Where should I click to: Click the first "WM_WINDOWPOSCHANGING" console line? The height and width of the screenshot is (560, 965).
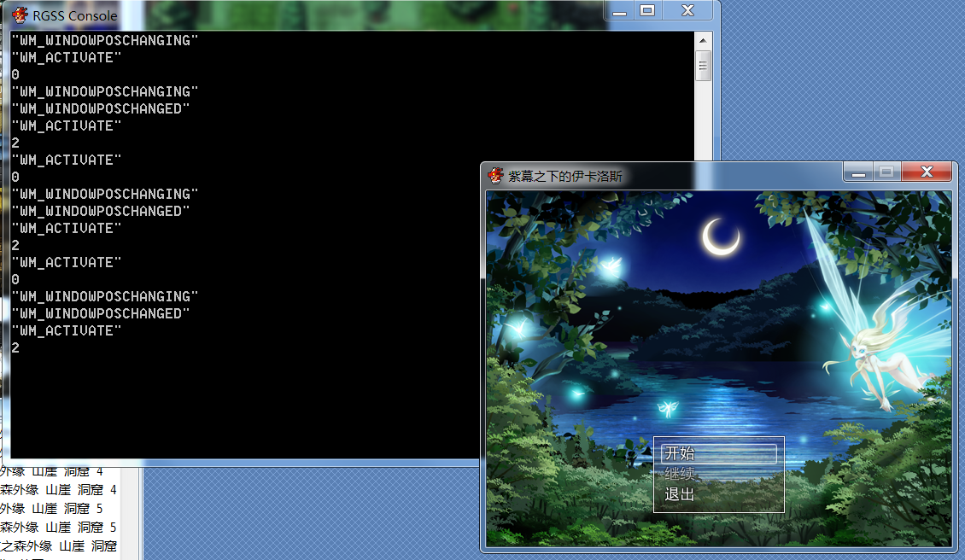point(105,41)
